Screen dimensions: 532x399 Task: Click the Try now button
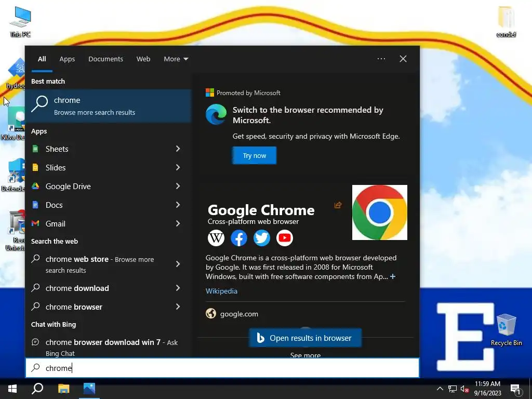point(255,155)
